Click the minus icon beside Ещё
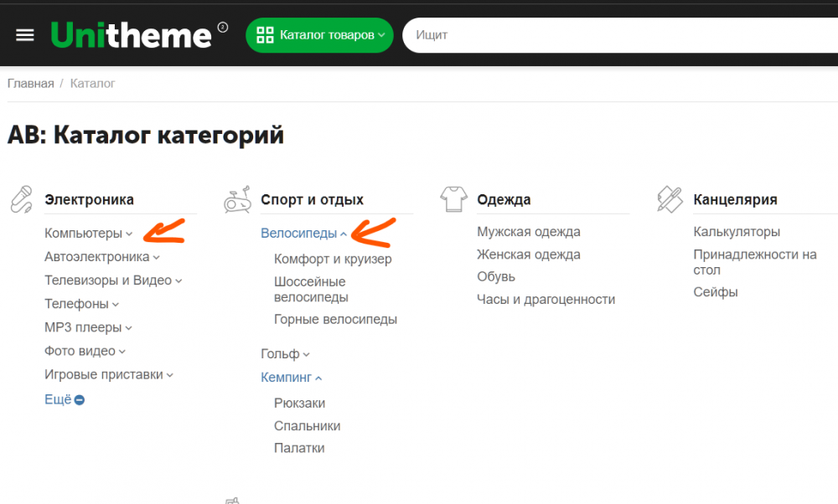The width and height of the screenshot is (838, 504). coord(80,400)
